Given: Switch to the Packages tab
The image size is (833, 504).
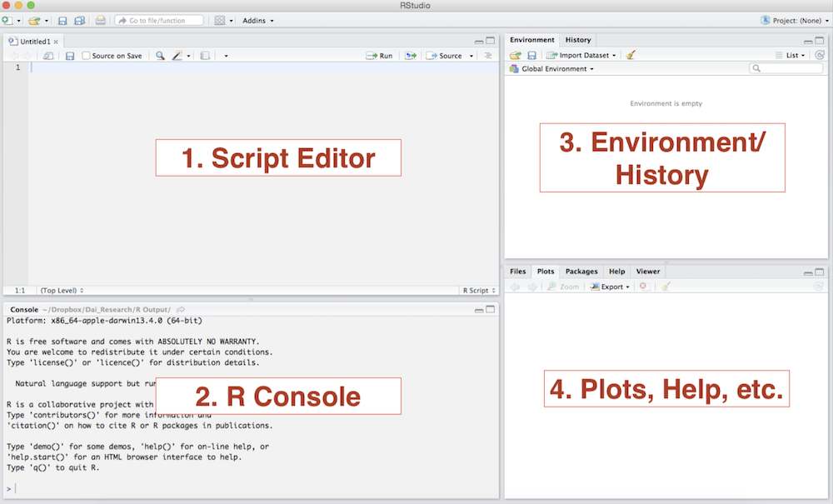Looking at the screenshot, I should [x=581, y=272].
